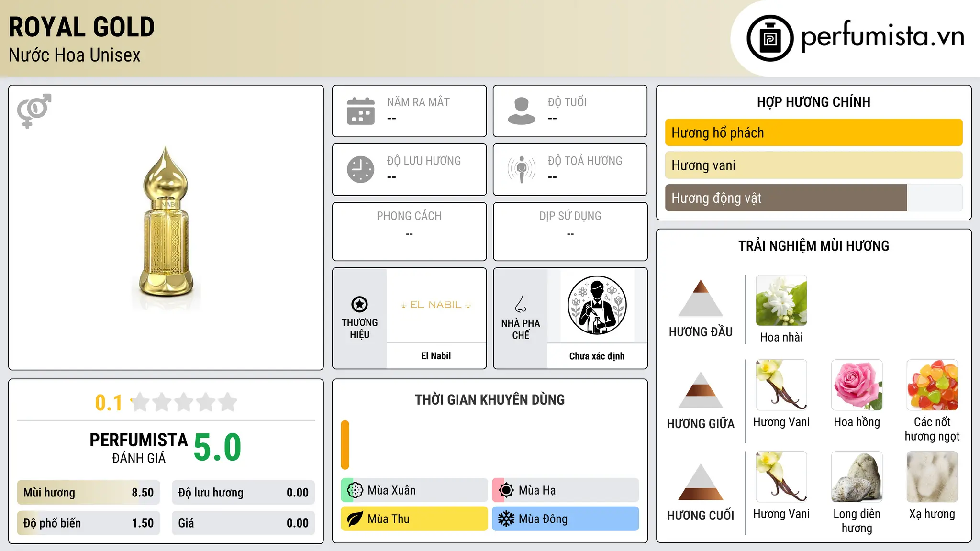Click the base notes pyramid icon
Screen dimensions: 980x551
tap(701, 482)
